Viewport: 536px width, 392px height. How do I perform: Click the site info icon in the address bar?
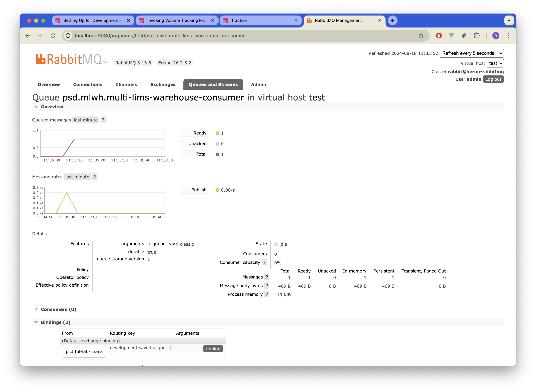pos(68,36)
